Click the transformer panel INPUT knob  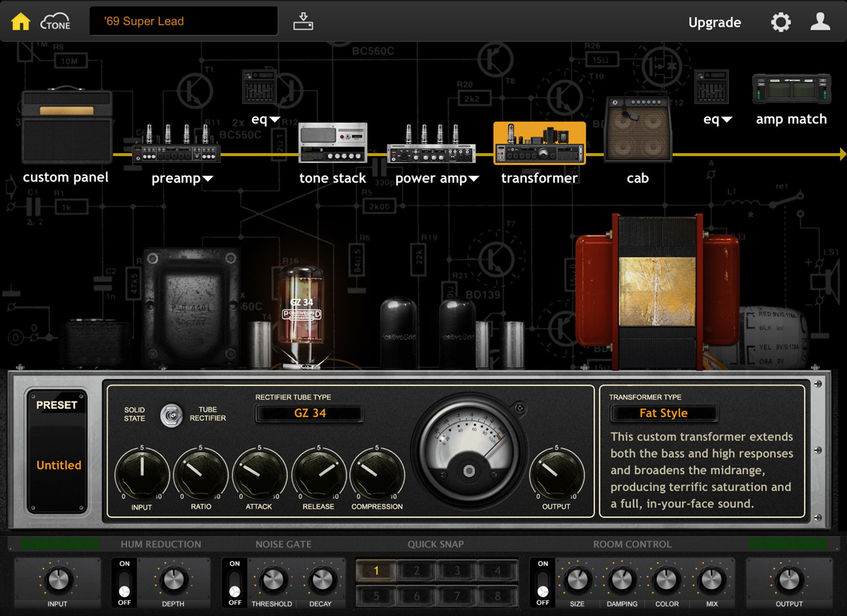(x=141, y=473)
